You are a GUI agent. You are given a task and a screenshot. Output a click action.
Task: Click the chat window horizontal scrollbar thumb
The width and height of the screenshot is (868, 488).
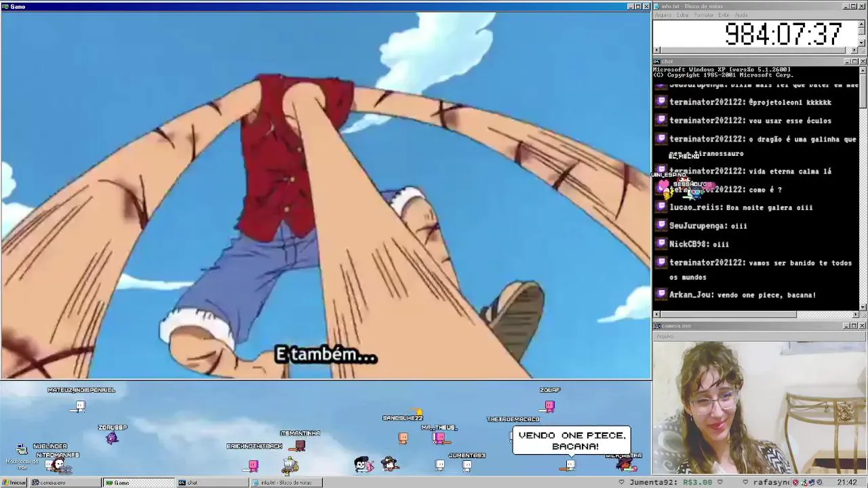coord(729,314)
